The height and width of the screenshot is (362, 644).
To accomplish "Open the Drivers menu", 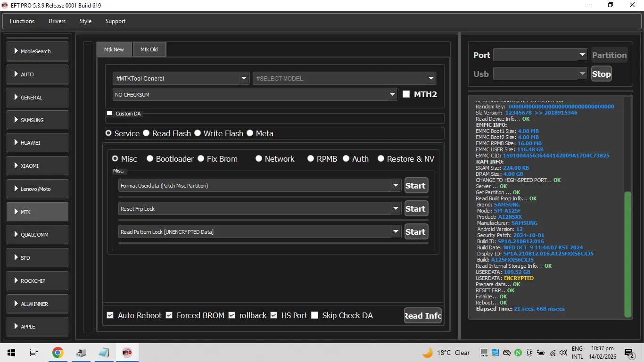I will [x=57, y=21].
